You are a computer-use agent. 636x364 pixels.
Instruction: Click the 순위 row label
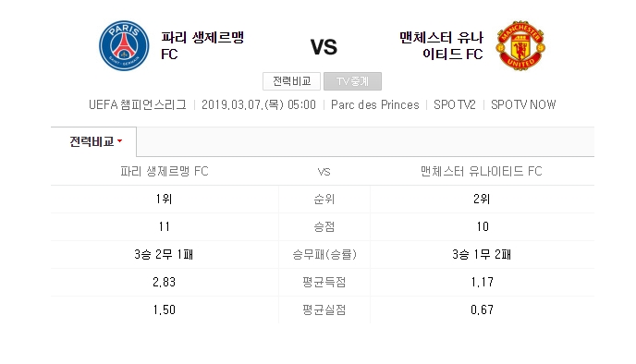coord(324,199)
